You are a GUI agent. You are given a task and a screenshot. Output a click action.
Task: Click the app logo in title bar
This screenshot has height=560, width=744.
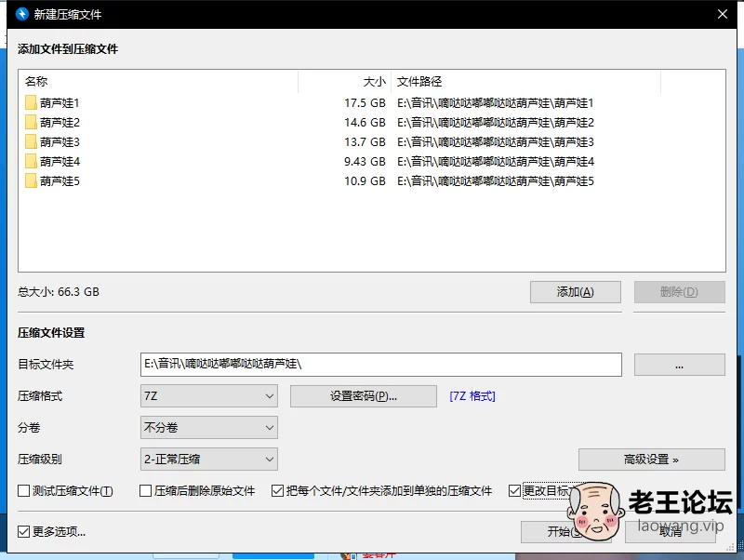pos(18,14)
